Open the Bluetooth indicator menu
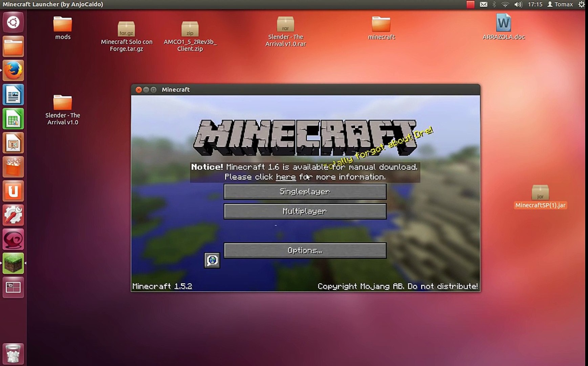This screenshot has width=588, height=366. coord(494,4)
